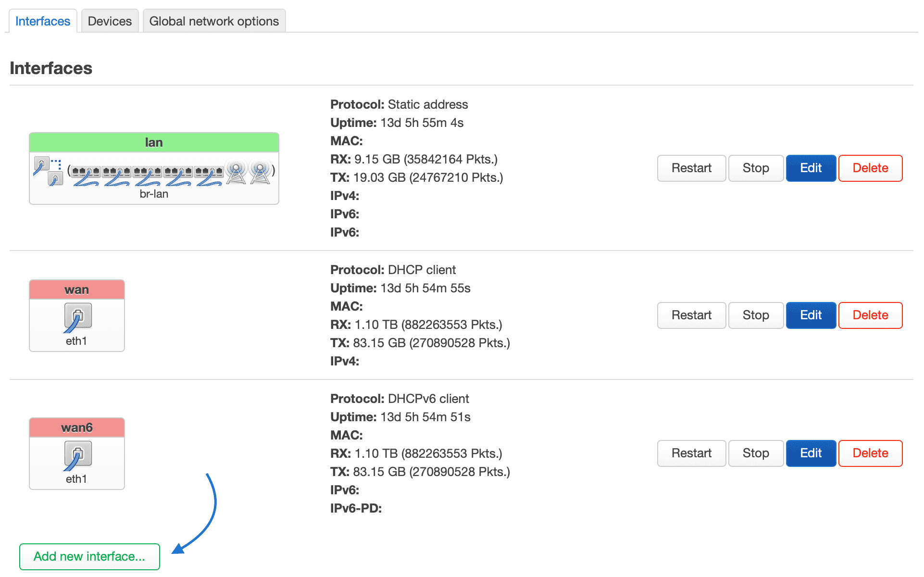Select the Interfaces tab

coord(43,21)
